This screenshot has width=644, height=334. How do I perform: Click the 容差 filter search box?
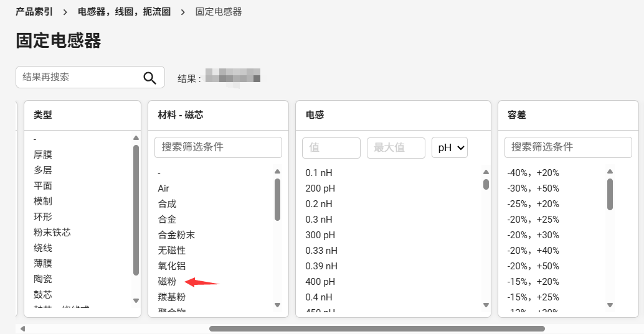pos(567,147)
